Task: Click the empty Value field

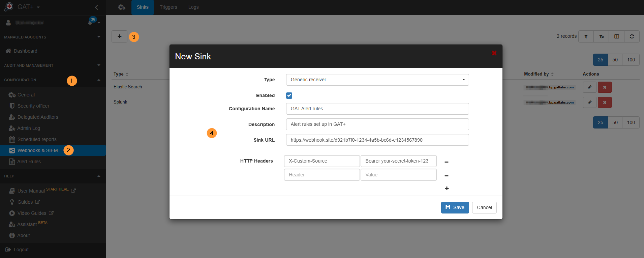Action: point(399,175)
